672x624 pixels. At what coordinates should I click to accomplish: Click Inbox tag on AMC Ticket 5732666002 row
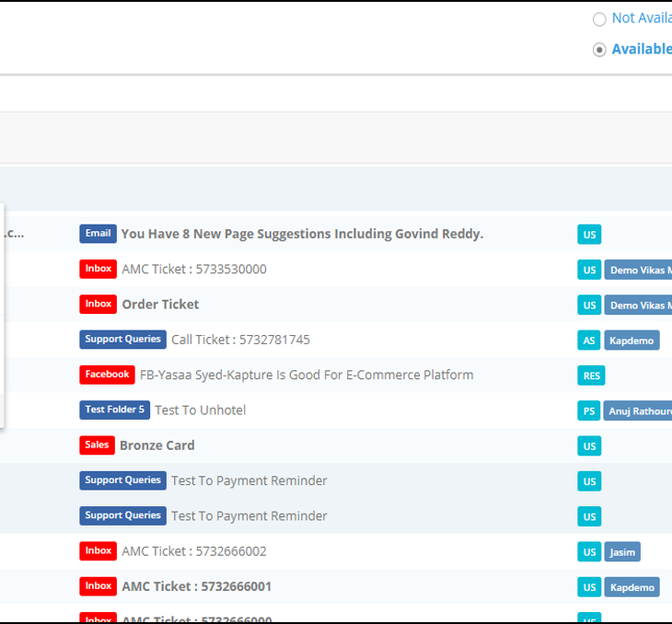click(x=98, y=551)
